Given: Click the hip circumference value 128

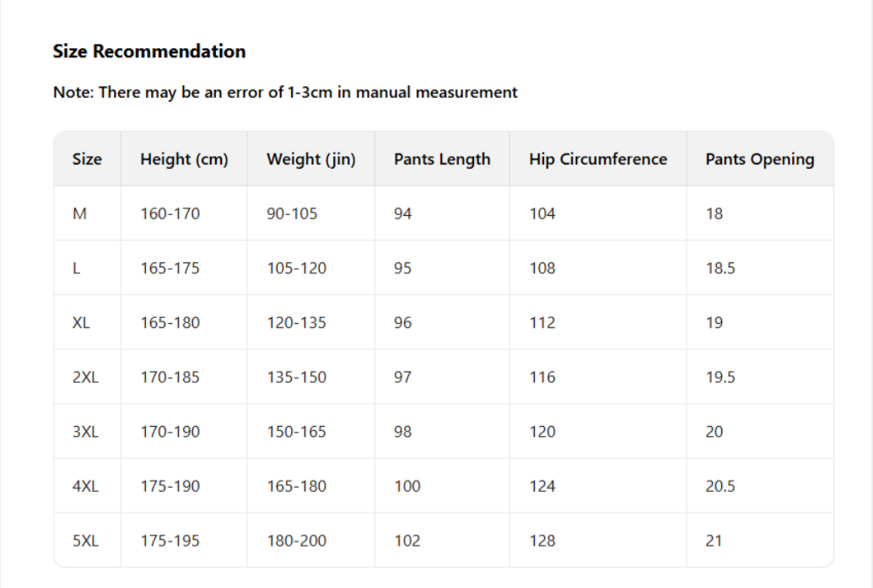Looking at the screenshot, I should click(542, 541).
